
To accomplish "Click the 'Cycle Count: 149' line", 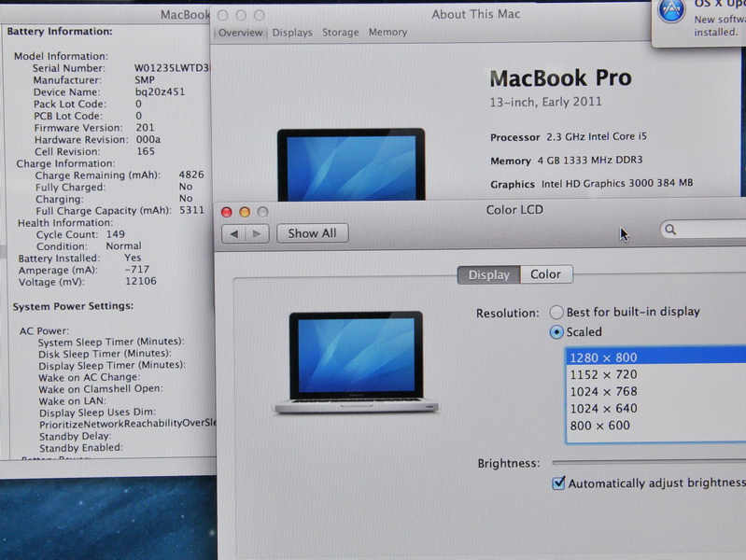I will pos(80,234).
